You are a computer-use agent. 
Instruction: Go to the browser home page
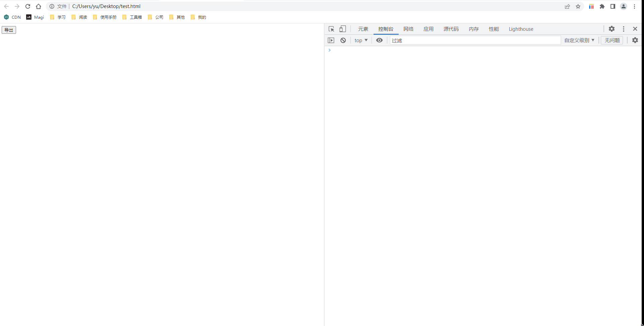pyautogui.click(x=38, y=6)
